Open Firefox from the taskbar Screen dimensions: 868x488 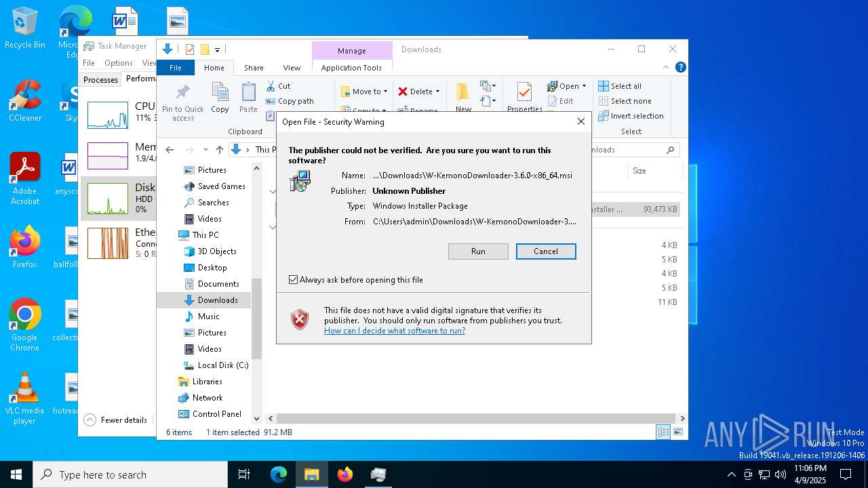point(345,474)
